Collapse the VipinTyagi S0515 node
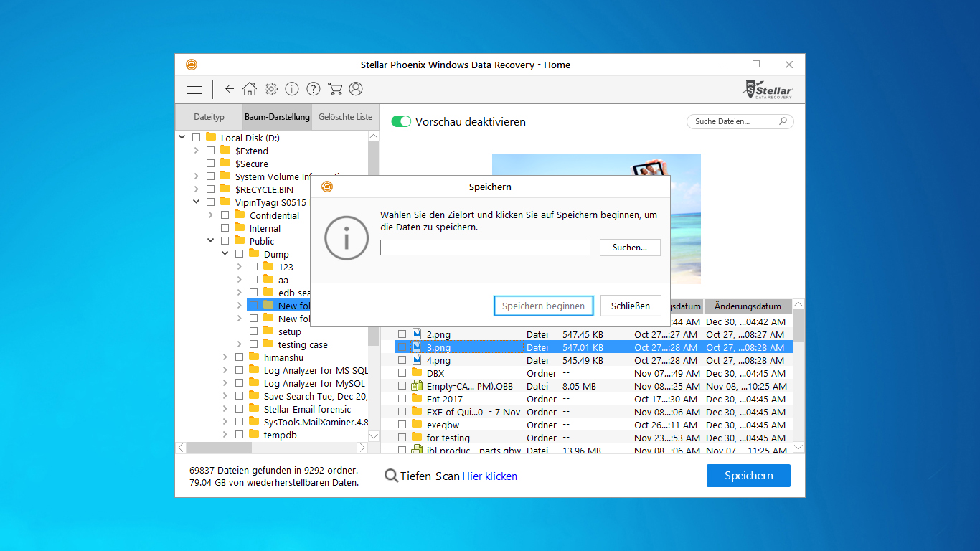The height and width of the screenshot is (551, 980). coord(197,202)
